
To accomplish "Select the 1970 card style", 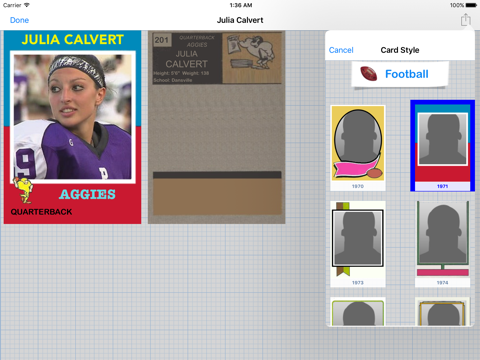I will (358, 148).
